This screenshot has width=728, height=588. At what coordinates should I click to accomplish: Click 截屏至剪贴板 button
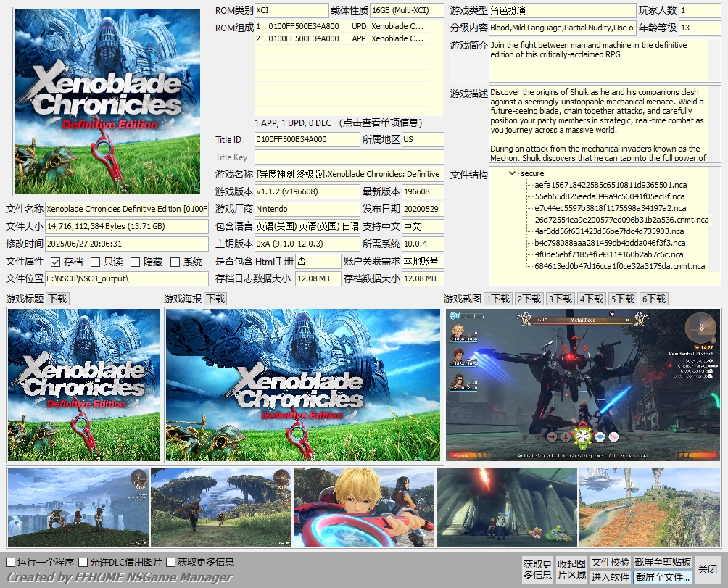pos(663,562)
